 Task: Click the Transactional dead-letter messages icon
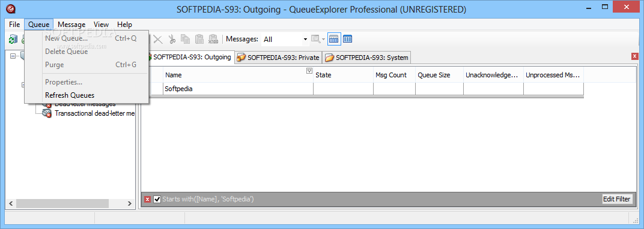click(46, 113)
